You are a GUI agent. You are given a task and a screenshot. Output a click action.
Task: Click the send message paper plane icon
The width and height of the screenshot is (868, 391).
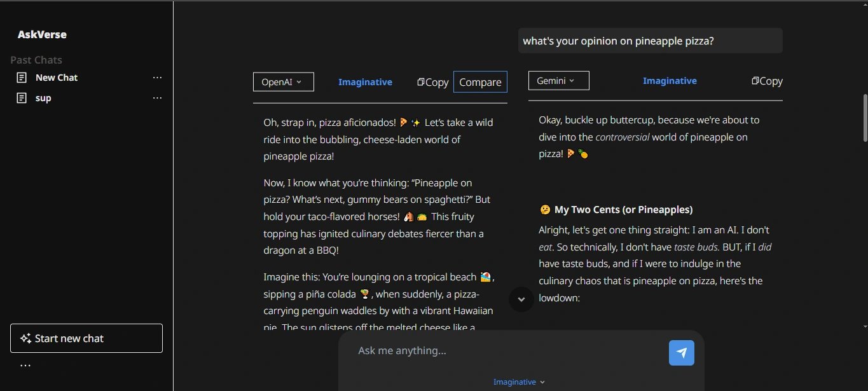click(681, 353)
